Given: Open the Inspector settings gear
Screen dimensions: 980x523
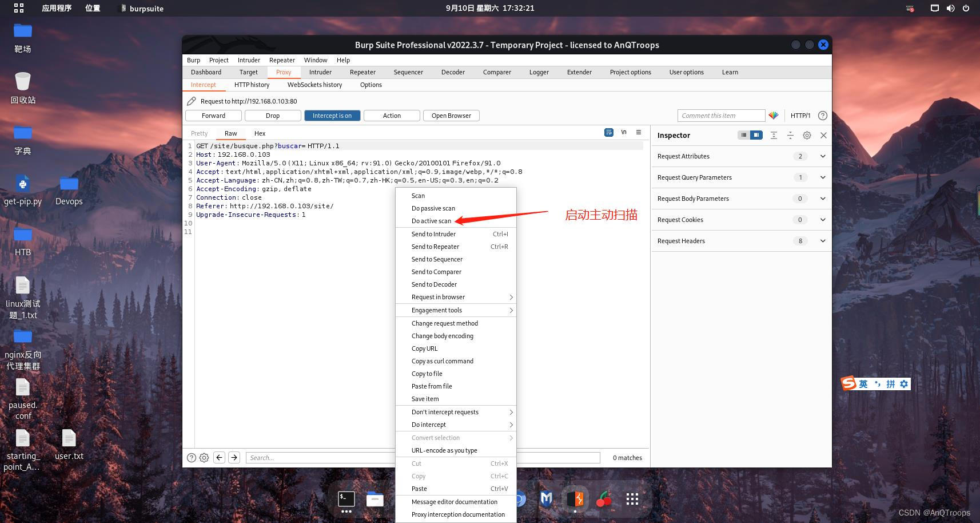Looking at the screenshot, I should (807, 135).
